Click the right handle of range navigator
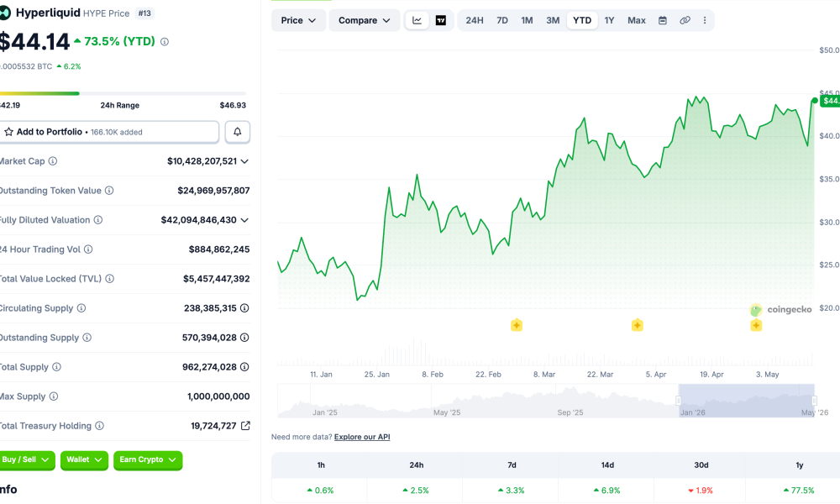840x504 pixels. point(814,401)
